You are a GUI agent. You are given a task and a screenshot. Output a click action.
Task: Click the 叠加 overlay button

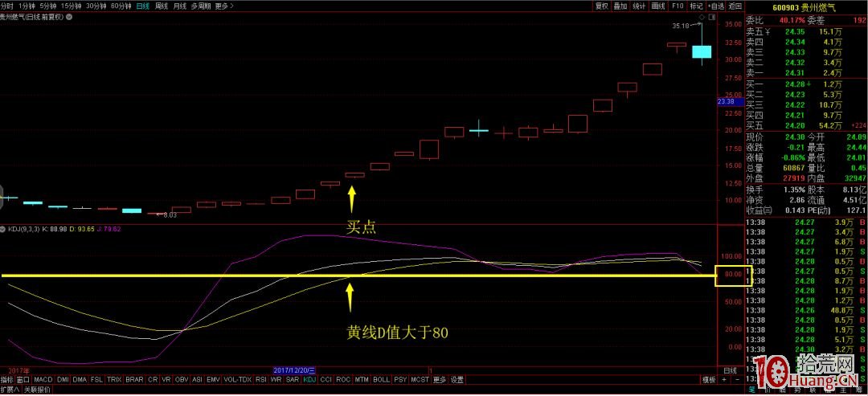point(620,6)
